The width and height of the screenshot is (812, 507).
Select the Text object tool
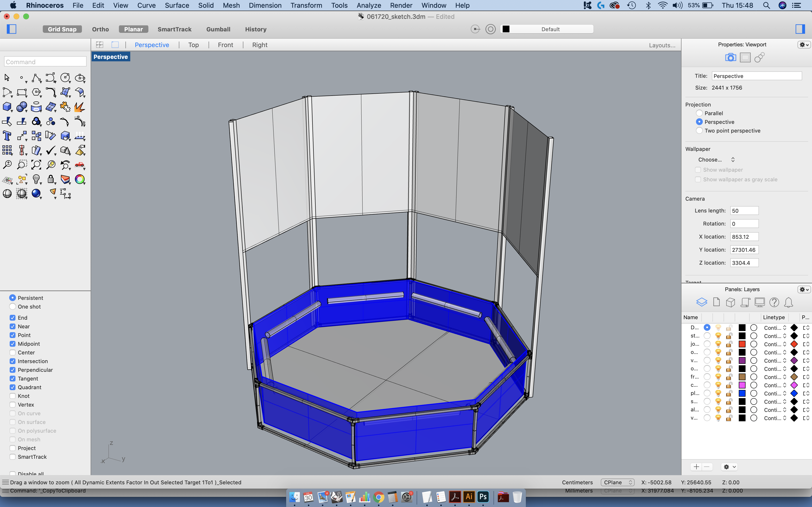click(7, 136)
